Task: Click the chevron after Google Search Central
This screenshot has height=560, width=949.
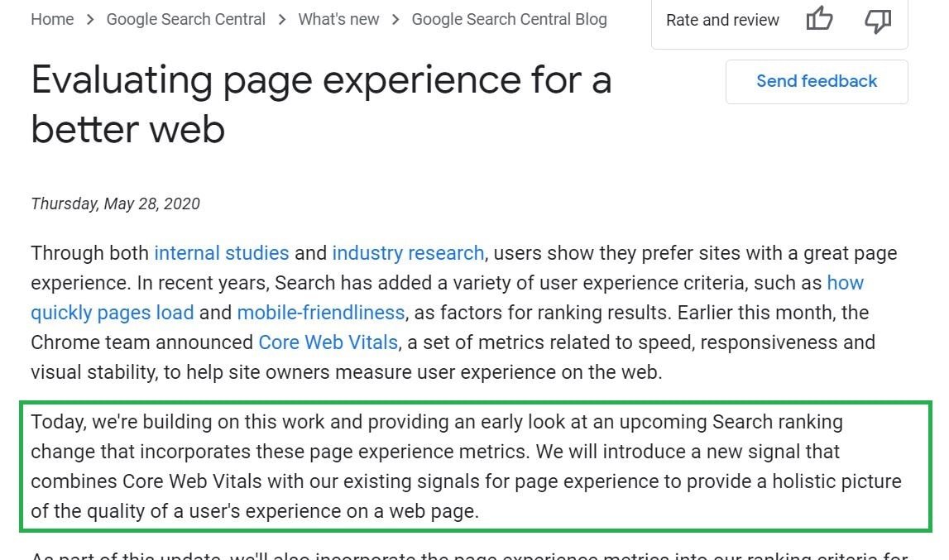Action: 282,19
